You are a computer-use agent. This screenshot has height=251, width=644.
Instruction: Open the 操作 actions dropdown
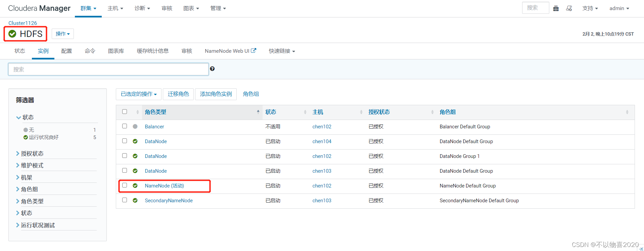click(63, 34)
